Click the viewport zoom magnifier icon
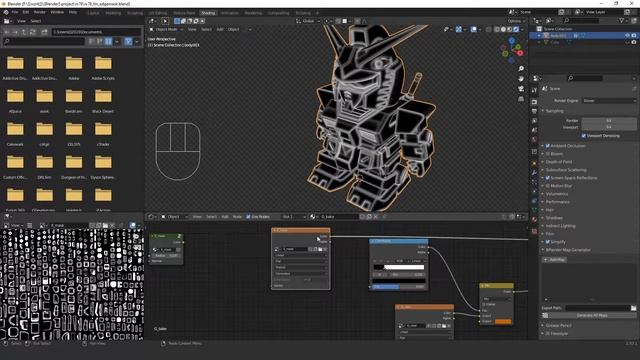This screenshot has width=640, height=360. click(x=521, y=69)
